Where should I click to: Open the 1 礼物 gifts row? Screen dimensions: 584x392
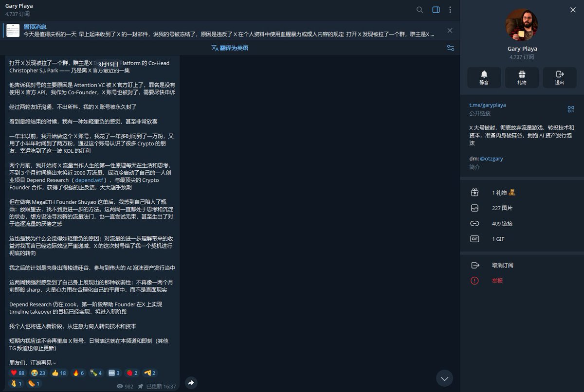[522, 193]
